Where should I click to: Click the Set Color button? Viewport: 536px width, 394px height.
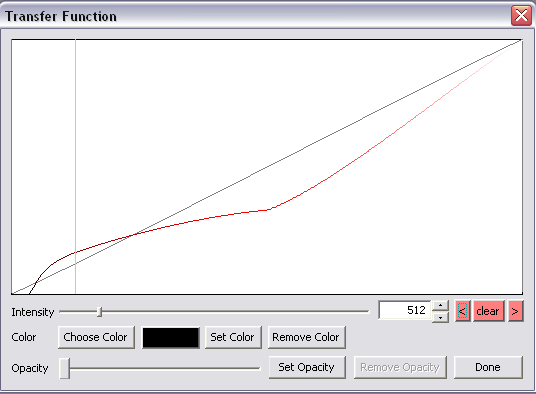pos(233,337)
